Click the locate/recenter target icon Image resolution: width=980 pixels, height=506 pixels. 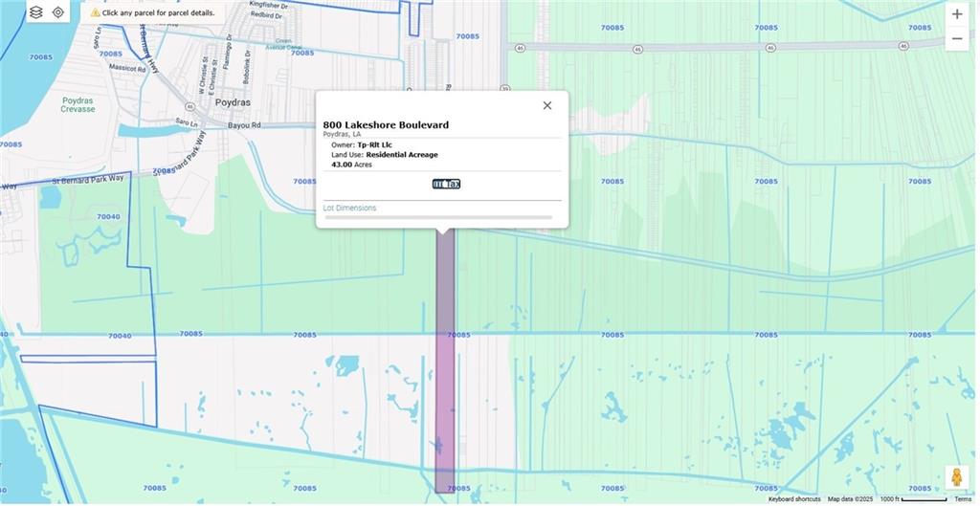click(58, 12)
